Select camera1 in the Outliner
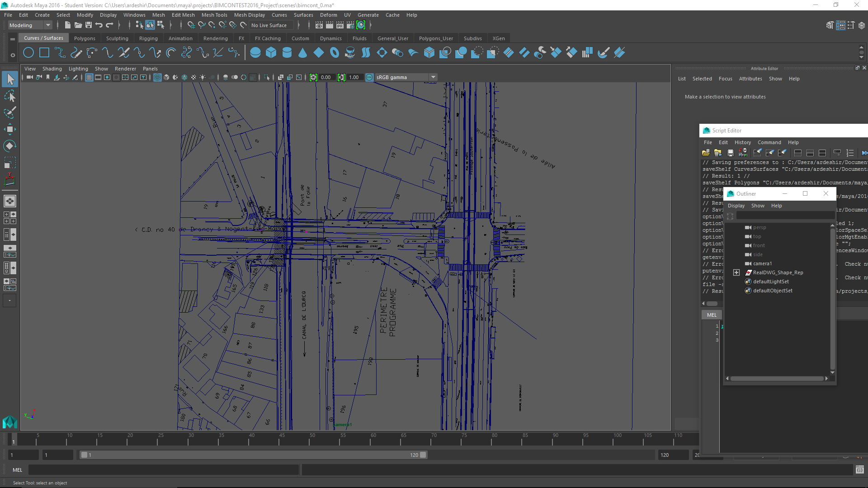This screenshot has height=488, width=868. pos(762,263)
